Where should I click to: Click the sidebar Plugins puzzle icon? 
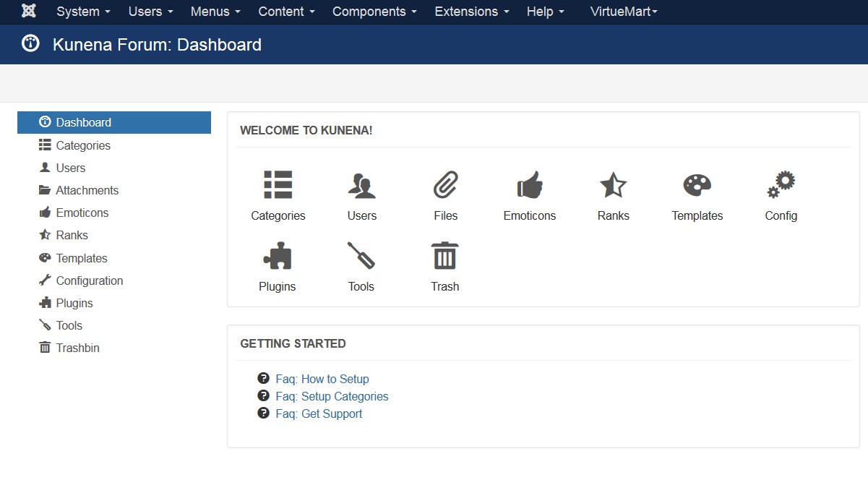point(45,302)
